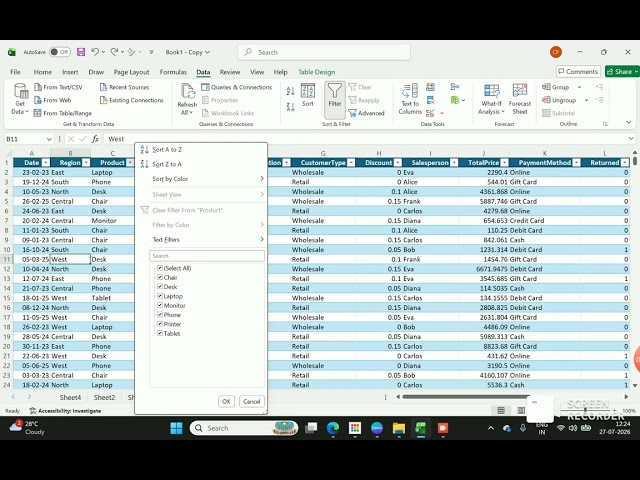Open Salesperson column filter dropdown
Image resolution: width=640 pixels, height=480 pixels.
[x=453, y=163]
